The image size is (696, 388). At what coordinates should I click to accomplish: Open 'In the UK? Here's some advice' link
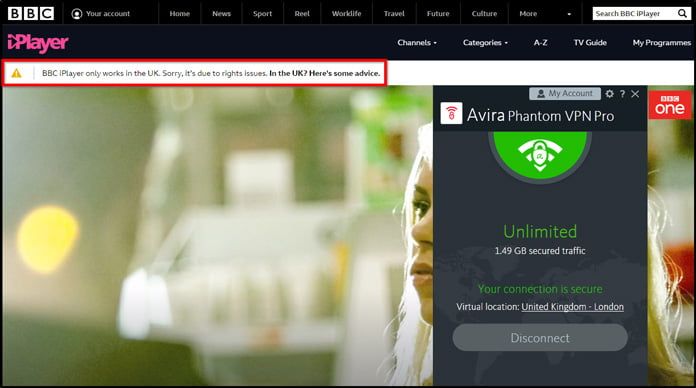point(324,73)
